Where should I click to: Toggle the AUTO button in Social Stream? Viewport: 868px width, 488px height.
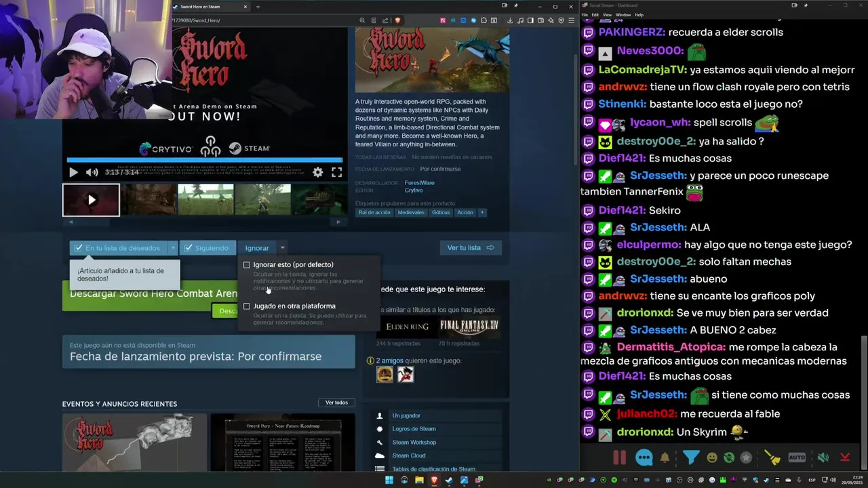797,457
